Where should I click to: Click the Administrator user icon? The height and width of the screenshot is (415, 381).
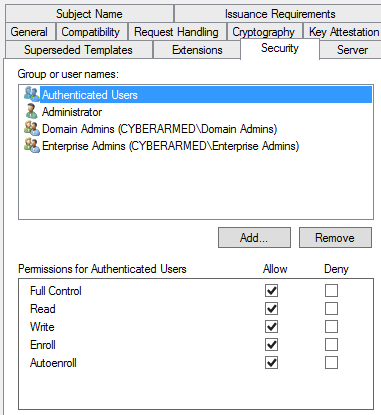tap(32, 111)
